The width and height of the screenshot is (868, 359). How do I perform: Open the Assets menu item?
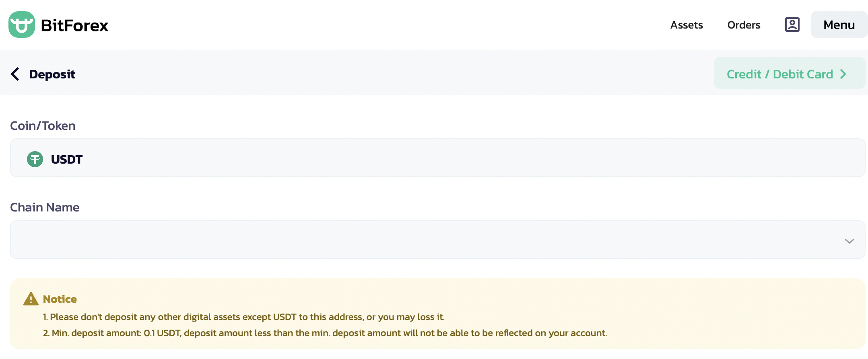point(687,25)
